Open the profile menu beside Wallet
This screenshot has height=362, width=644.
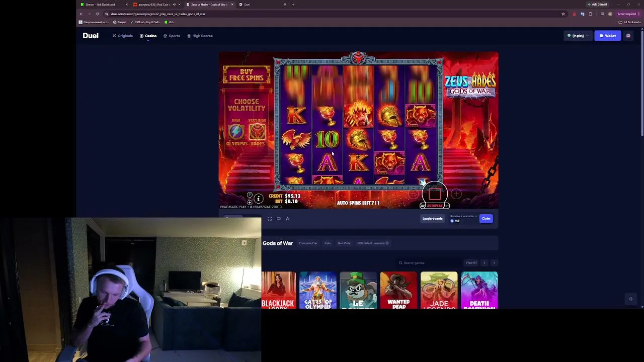pyautogui.click(x=628, y=36)
